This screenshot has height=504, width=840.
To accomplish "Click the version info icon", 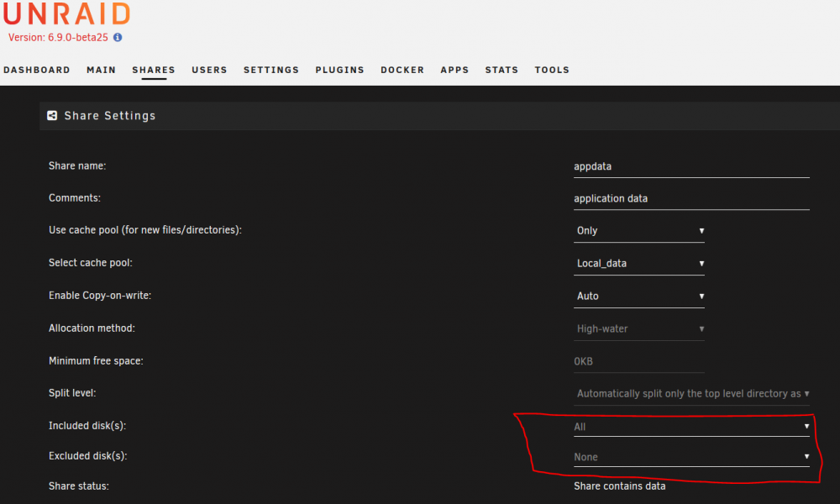I will point(118,38).
